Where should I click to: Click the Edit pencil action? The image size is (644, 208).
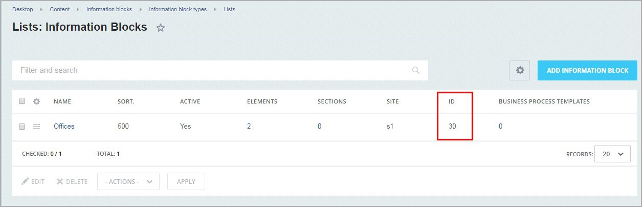point(33,181)
